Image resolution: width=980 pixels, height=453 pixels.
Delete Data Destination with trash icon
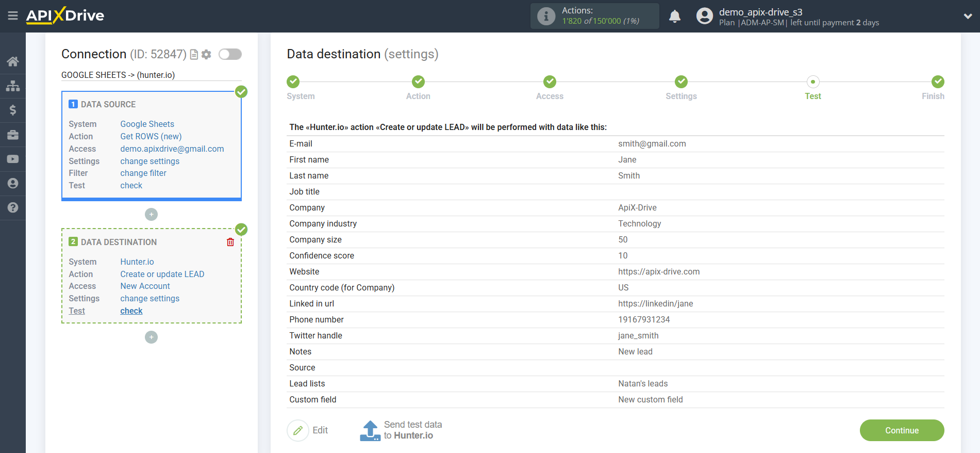[230, 242]
